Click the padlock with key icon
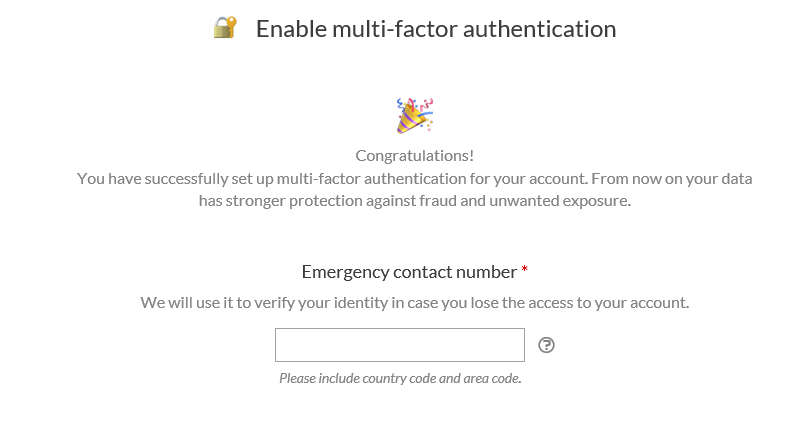Image resolution: width=798 pixels, height=424 pixels. 225,27
